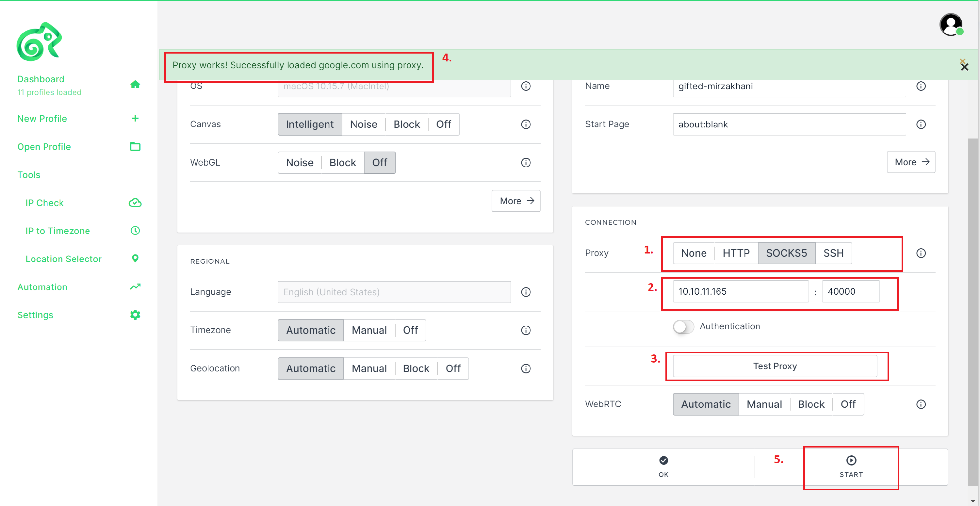The width and height of the screenshot is (980, 506).
Task: Click info icon next to Proxy row
Action: click(921, 253)
